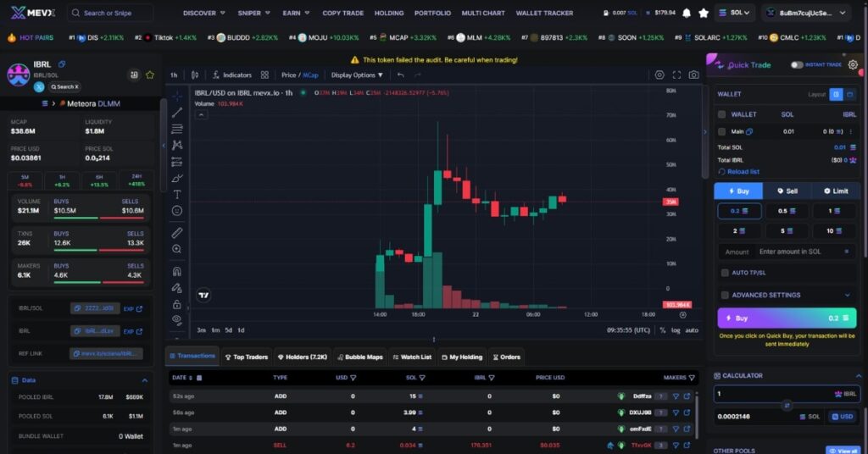The image size is (868, 454).
Task: Open the chart layout grid selector
Action: point(264,75)
